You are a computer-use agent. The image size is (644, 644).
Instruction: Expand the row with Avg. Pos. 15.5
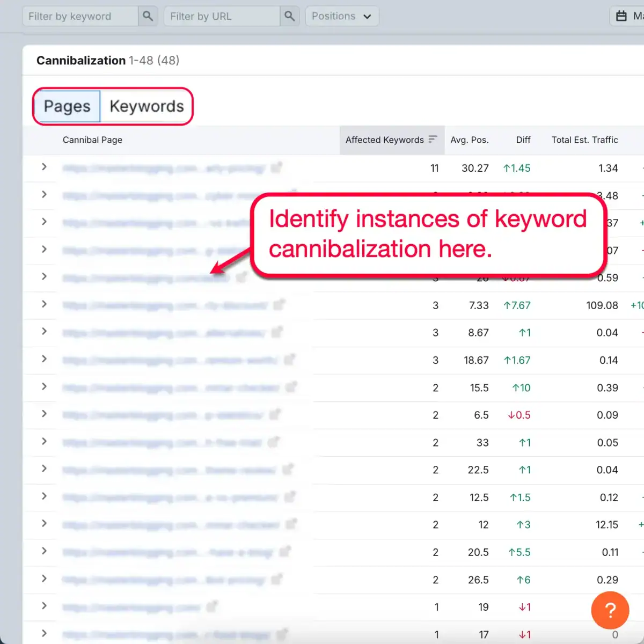pos(44,386)
